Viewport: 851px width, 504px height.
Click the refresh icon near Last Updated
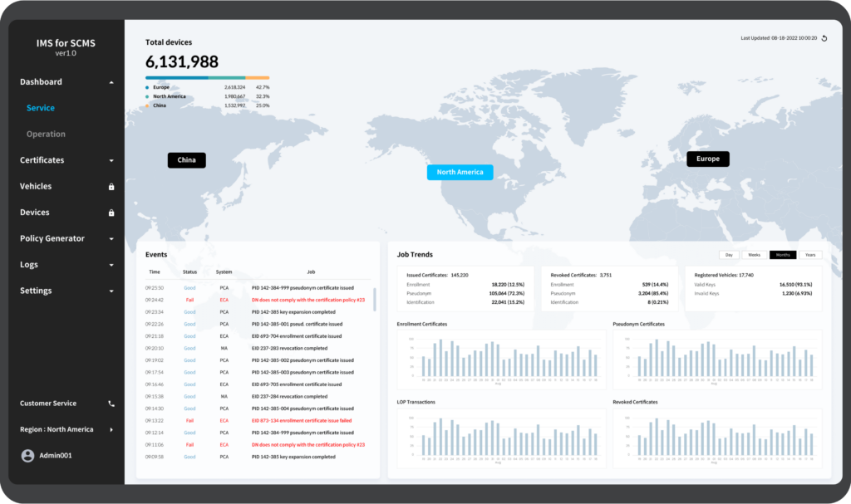point(824,38)
